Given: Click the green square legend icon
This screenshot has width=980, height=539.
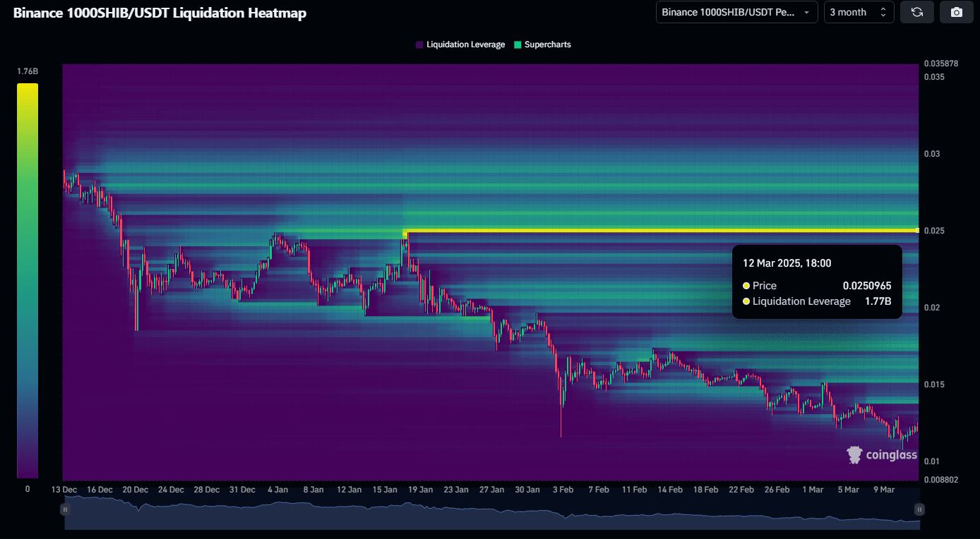Looking at the screenshot, I should (518, 44).
